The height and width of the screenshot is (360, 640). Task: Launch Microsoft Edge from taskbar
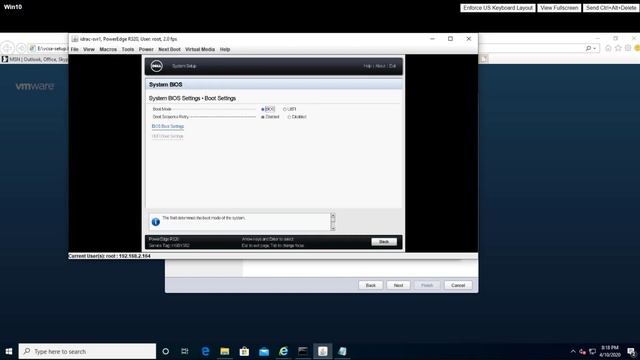tap(205, 351)
